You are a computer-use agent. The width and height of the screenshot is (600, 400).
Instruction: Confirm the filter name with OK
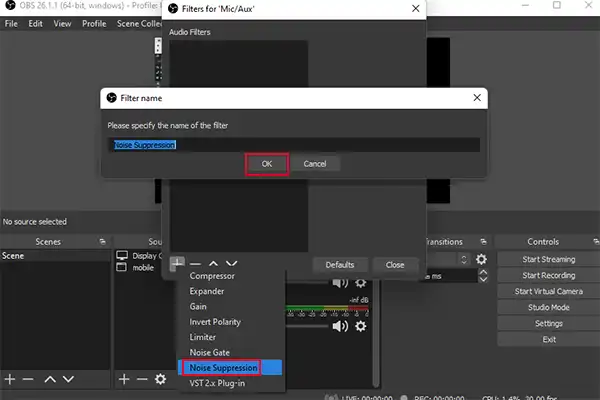click(267, 164)
